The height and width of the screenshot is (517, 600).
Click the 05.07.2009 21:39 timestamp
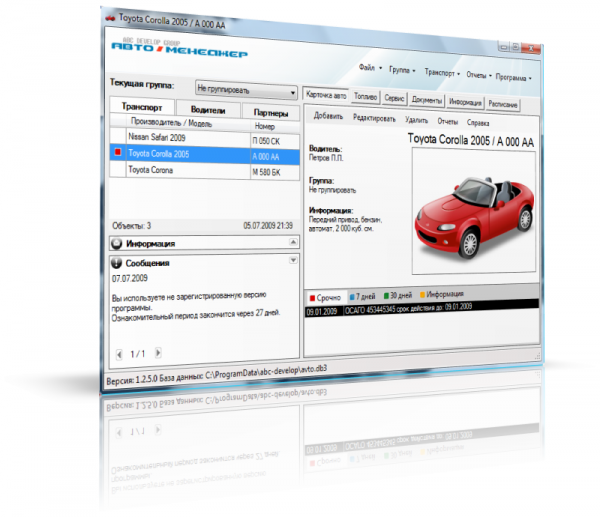tap(268, 225)
